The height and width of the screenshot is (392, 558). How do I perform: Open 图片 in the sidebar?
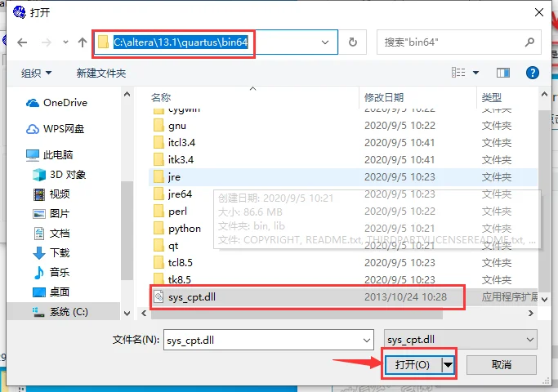tap(51, 214)
